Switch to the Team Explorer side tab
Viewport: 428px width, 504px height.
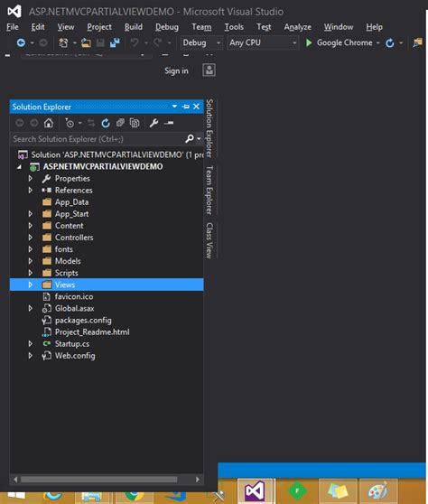209,190
